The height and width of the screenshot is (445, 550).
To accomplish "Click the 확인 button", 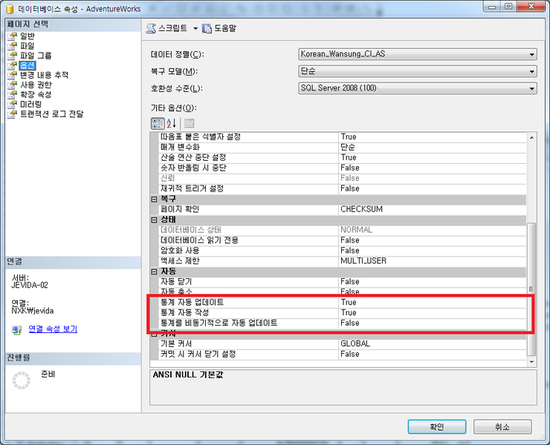I will pyautogui.click(x=437, y=427).
